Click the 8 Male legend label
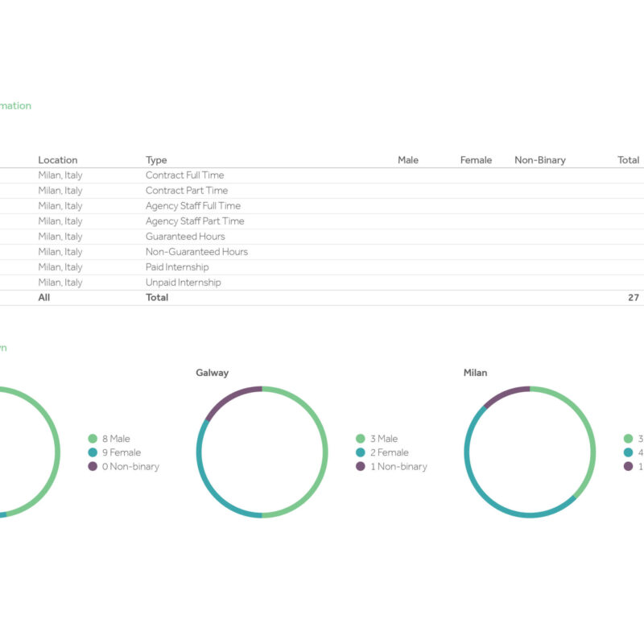Screen dimensions: 644x644 point(116,439)
